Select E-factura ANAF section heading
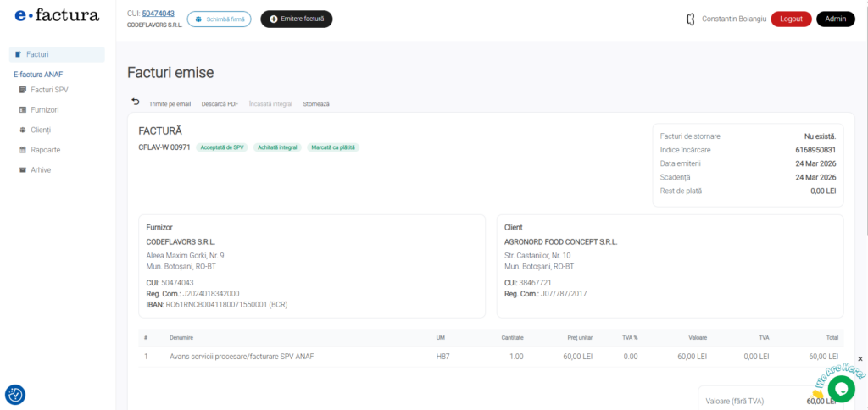The height and width of the screenshot is (410, 868). [38, 75]
